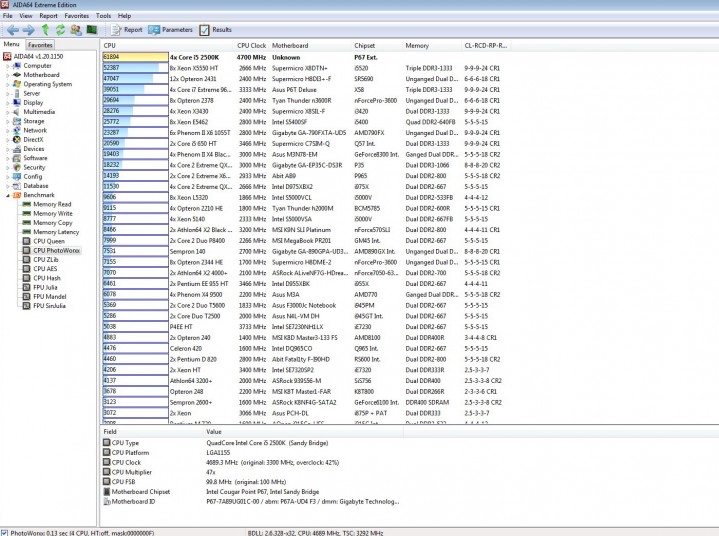
Task: Sort by the CPU Clock column header
Action: 251,45
